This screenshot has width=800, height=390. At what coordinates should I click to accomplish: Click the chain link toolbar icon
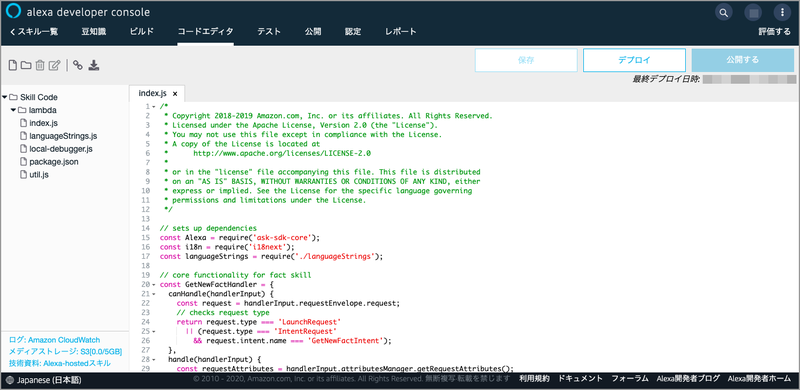coord(78,65)
